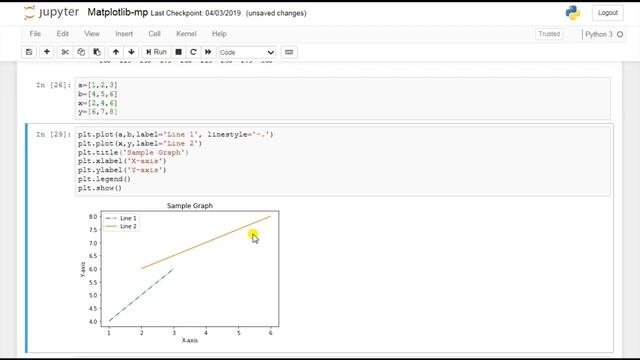The height and width of the screenshot is (360, 640).
Task: Click the Last Checkpoint date text
Action: (196, 13)
